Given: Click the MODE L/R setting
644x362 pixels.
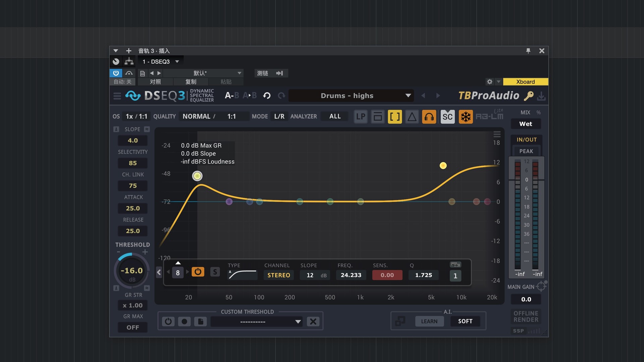Looking at the screenshot, I should [x=279, y=116].
